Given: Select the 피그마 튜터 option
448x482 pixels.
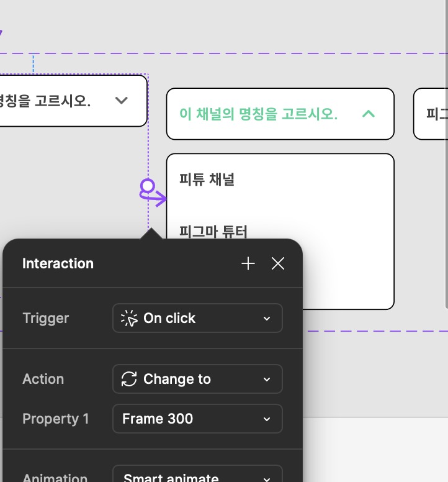Looking at the screenshot, I should coord(213,231).
